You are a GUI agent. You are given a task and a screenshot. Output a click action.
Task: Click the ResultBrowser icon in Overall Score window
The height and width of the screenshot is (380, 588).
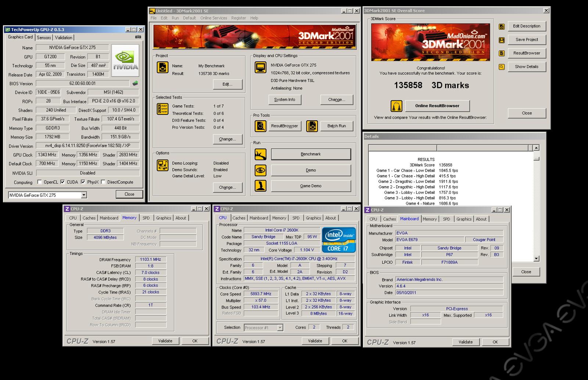click(x=502, y=53)
